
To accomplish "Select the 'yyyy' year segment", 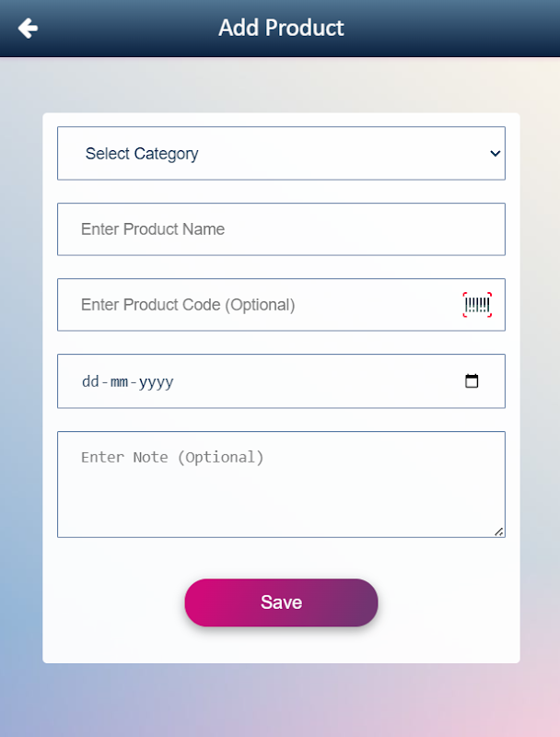I will (x=156, y=382).
